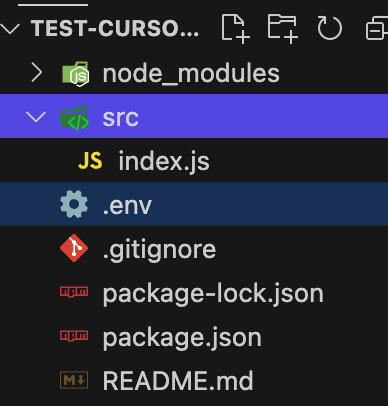Image resolution: width=388 pixels, height=406 pixels.
Task: Click the npm icon beside package.json
Action: (x=74, y=335)
